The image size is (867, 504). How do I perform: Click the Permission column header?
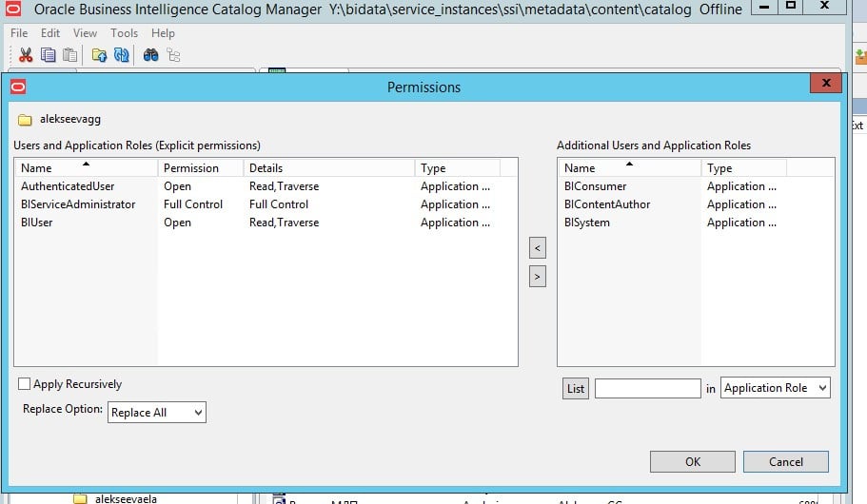201,167
